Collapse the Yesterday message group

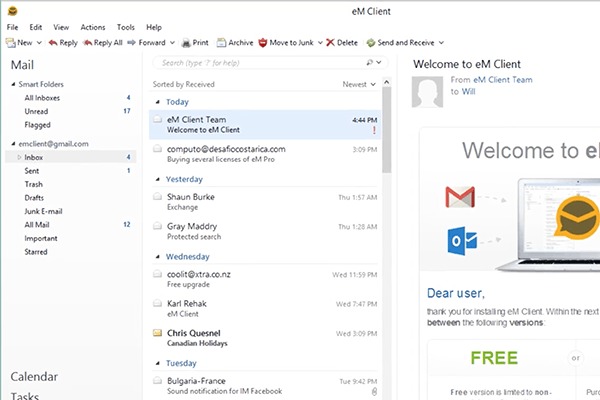coord(157,179)
